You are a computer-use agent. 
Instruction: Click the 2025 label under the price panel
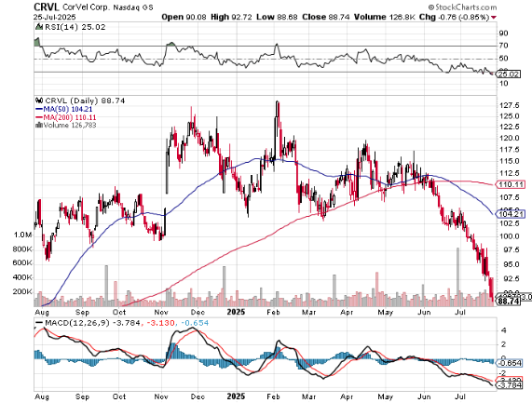click(x=236, y=312)
